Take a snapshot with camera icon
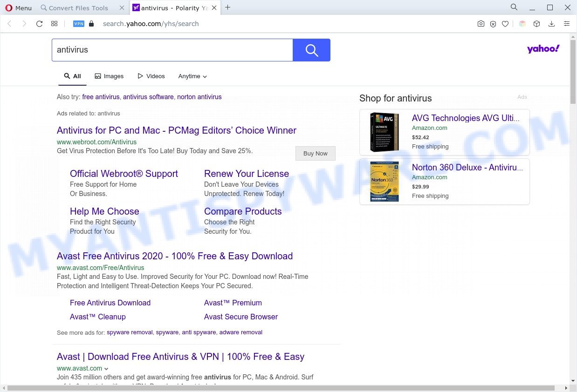The width and height of the screenshot is (577, 392). point(481,24)
